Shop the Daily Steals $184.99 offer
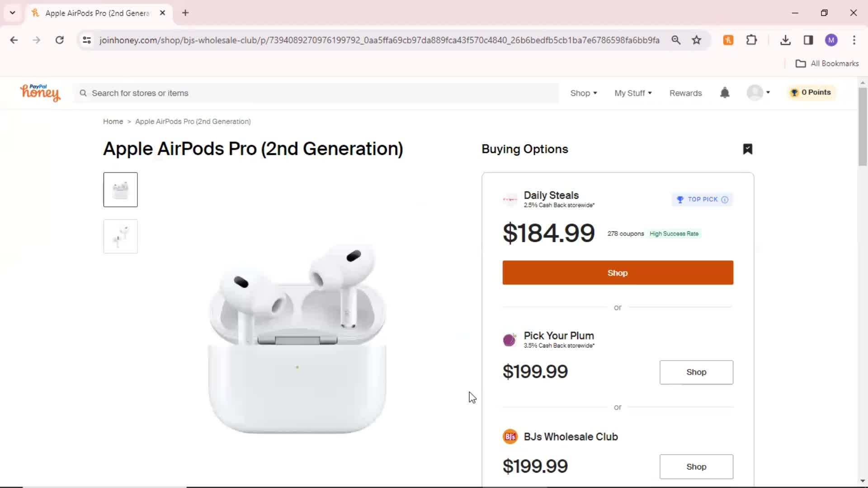 (x=618, y=273)
